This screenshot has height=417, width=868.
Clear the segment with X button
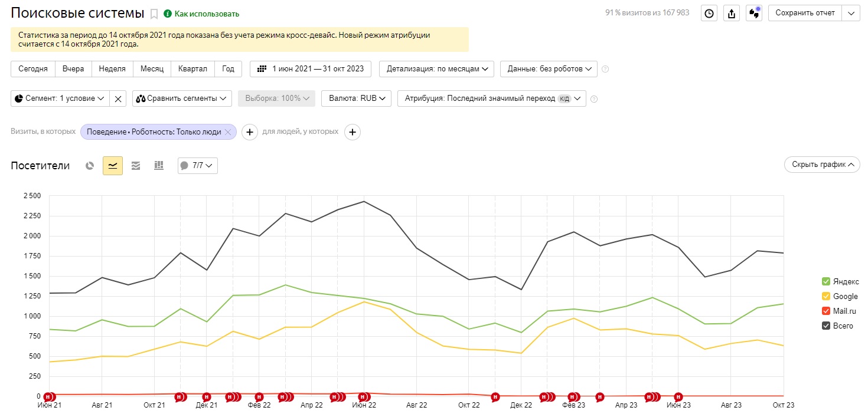pyautogui.click(x=118, y=98)
